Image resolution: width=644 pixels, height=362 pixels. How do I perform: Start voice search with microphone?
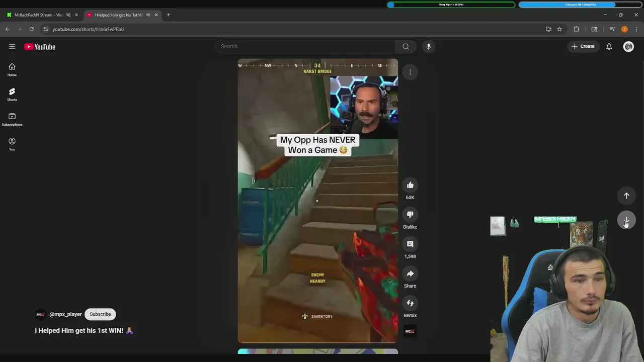pos(429,46)
